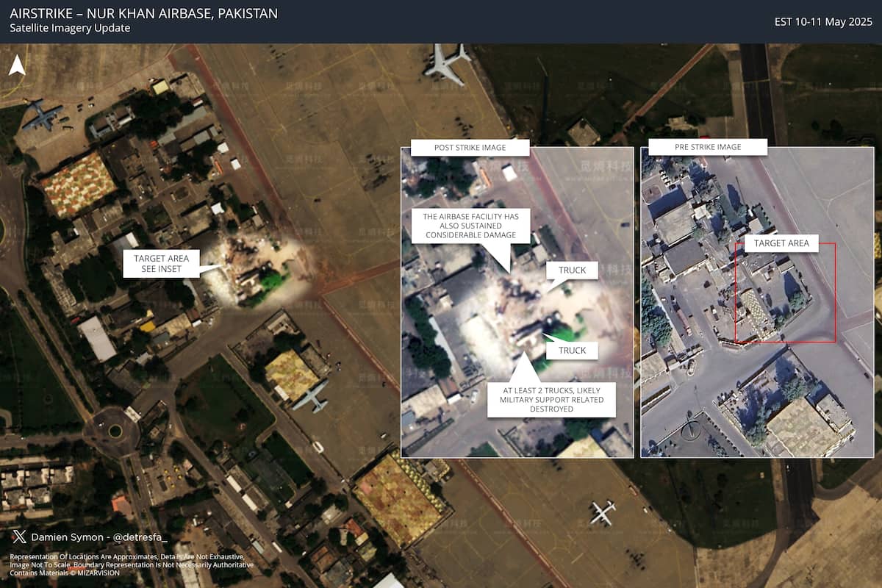
Task: Click the 'PRE STRIKE IMAGE' label
Action: 708,147
